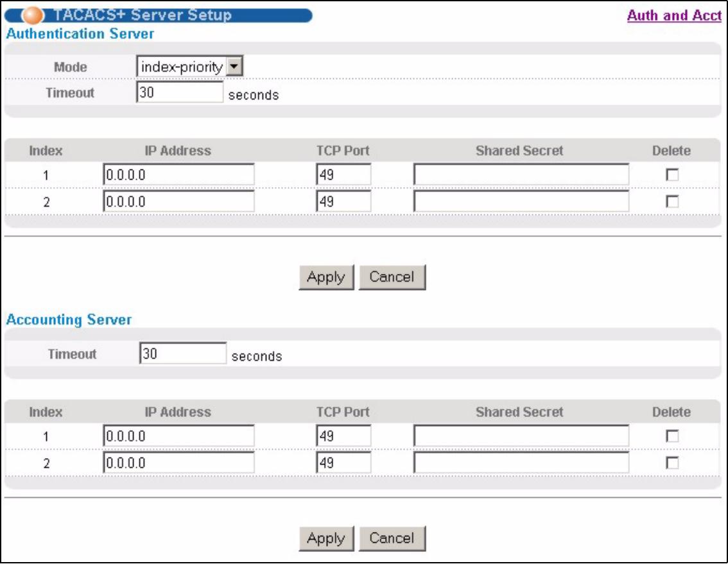Click Accounting Server Timeout input field
This screenshot has width=728, height=564.
pos(183,354)
